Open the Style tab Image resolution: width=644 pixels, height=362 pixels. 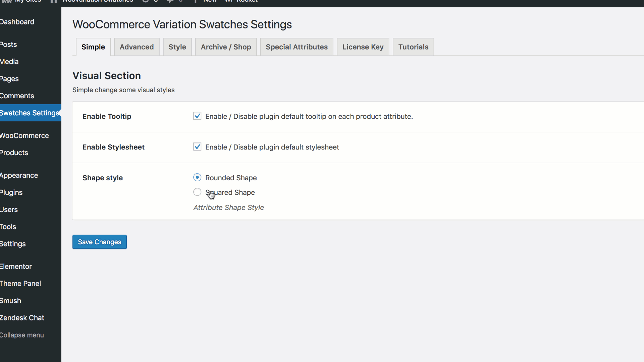coord(177,47)
